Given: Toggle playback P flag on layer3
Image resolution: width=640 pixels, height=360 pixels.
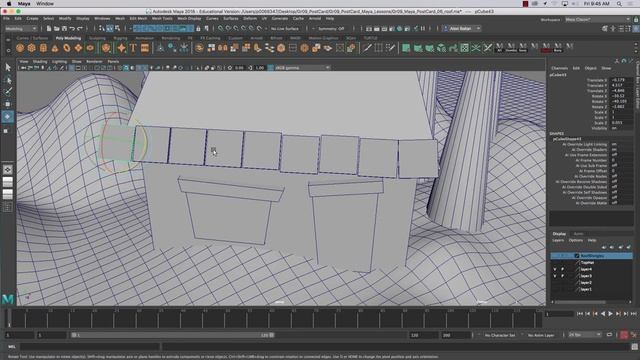Looking at the screenshot, I should point(562,276).
